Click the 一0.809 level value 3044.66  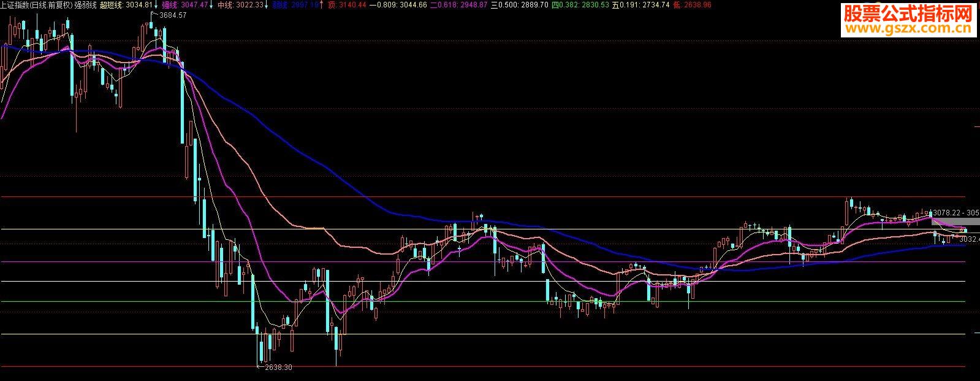coord(414,5)
